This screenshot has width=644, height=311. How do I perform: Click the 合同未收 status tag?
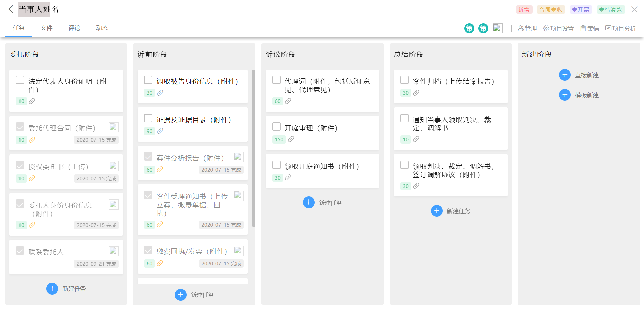coord(551,10)
